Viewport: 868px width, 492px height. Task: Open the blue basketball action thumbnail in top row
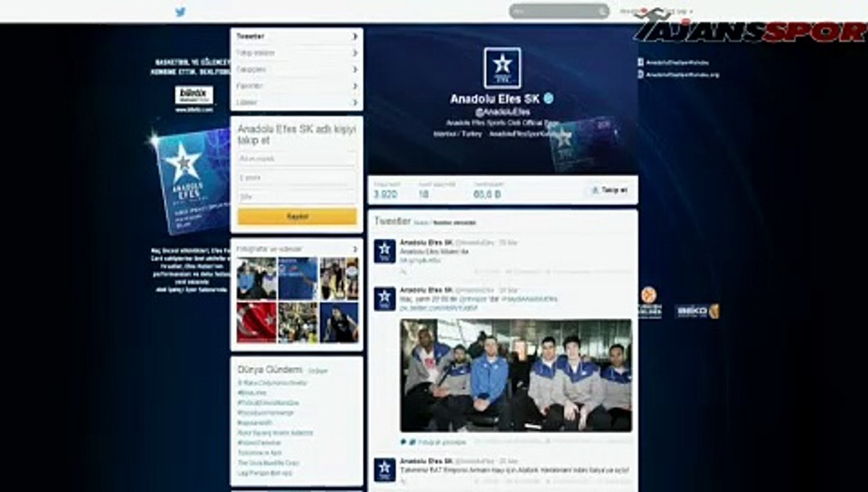coord(298,278)
